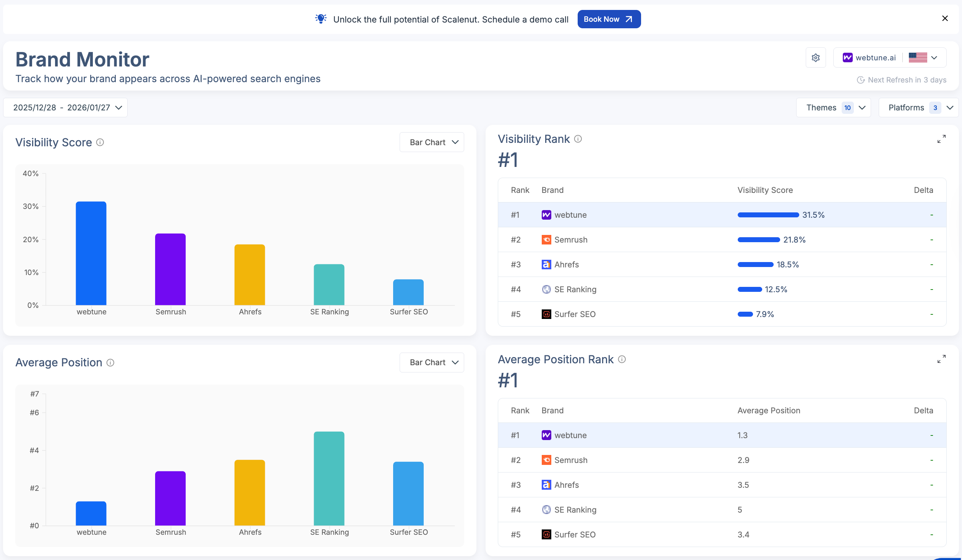Click the info icon next to Visibility Score
This screenshot has width=962, height=560.
pos(100,142)
